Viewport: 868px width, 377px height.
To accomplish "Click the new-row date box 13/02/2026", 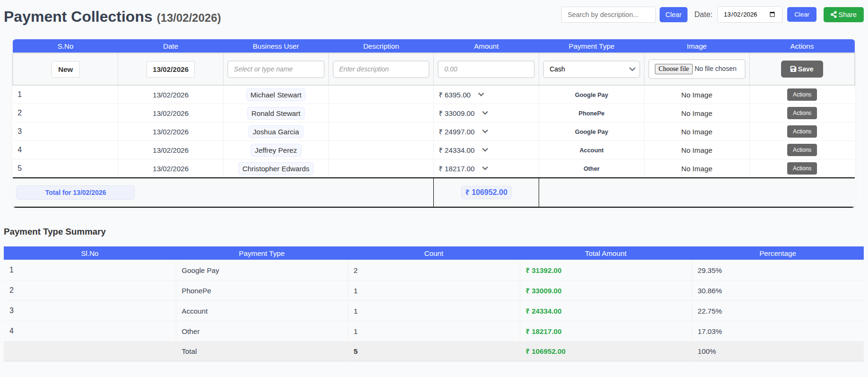I will (171, 69).
